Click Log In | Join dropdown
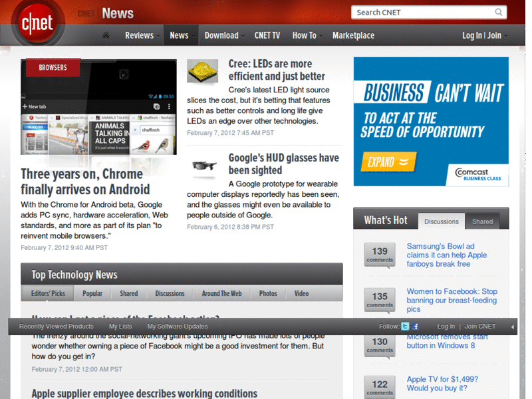The height and width of the screenshot is (399, 532). coord(484,35)
